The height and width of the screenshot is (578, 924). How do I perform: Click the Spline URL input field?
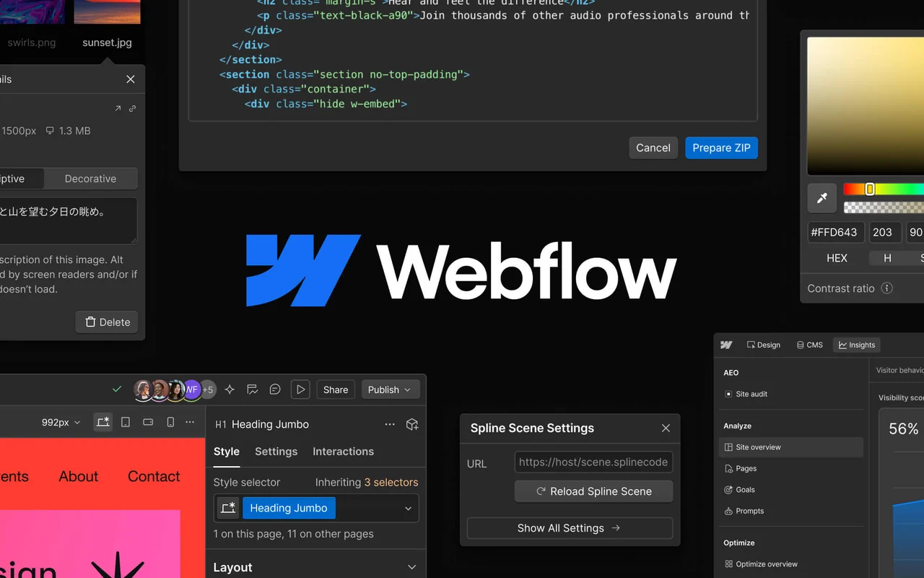tap(593, 462)
